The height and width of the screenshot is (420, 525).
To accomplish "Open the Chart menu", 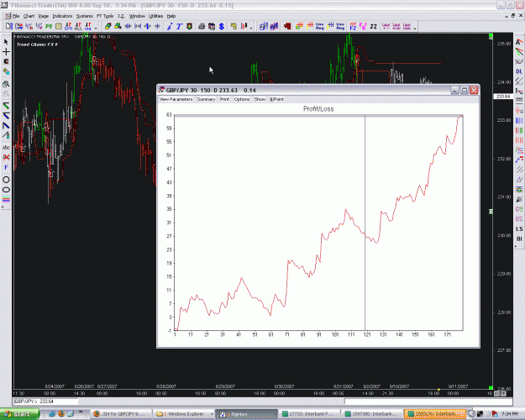I will coord(29,16).
